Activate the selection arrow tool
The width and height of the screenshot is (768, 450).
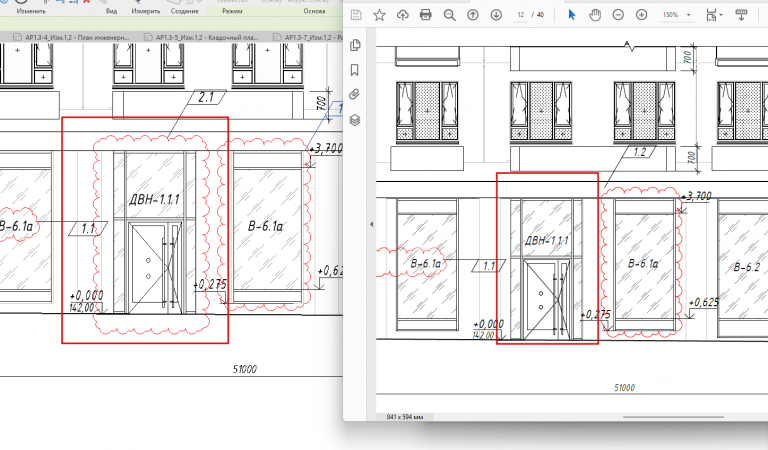572,15
